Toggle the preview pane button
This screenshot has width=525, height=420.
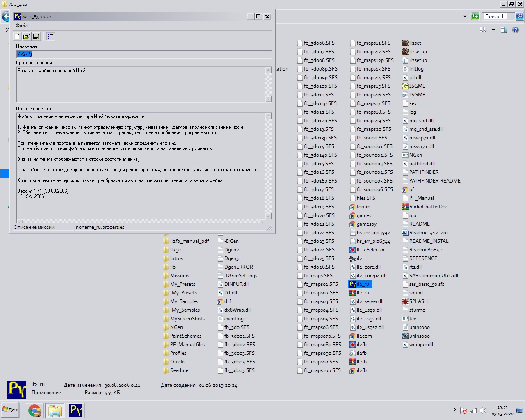[504, 30]
